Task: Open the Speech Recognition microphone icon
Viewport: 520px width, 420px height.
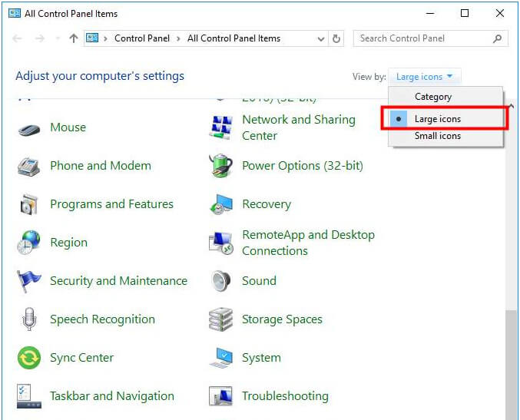Action: (29, 319)
